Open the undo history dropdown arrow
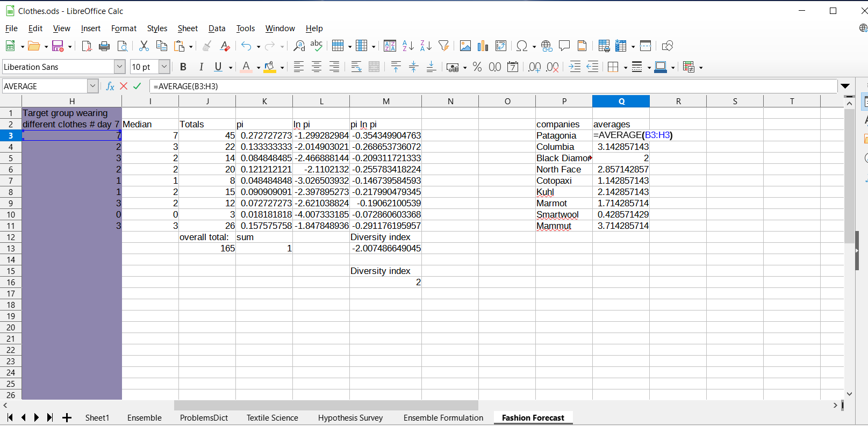Screen dimensions: 868x426 pos(259,47)
